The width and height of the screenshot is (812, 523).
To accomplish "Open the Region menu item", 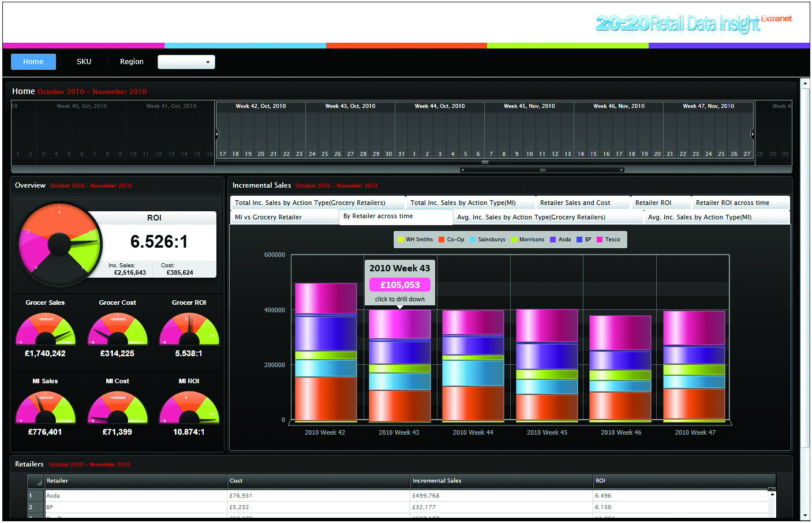I will (x=132, y=62).
